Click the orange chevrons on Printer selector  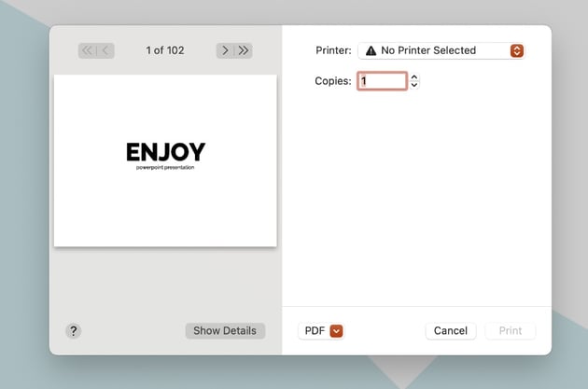tap(517, 51)
